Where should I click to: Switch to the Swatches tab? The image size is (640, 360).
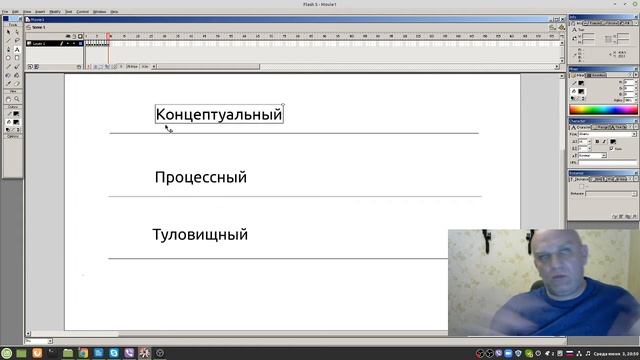pos(597,75)
